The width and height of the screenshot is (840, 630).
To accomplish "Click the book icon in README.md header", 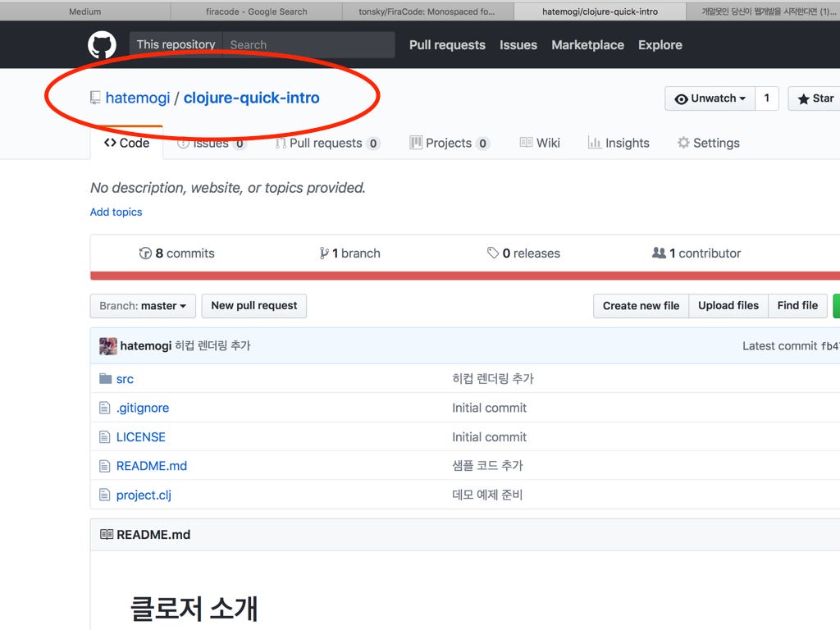I will (107, 534).
